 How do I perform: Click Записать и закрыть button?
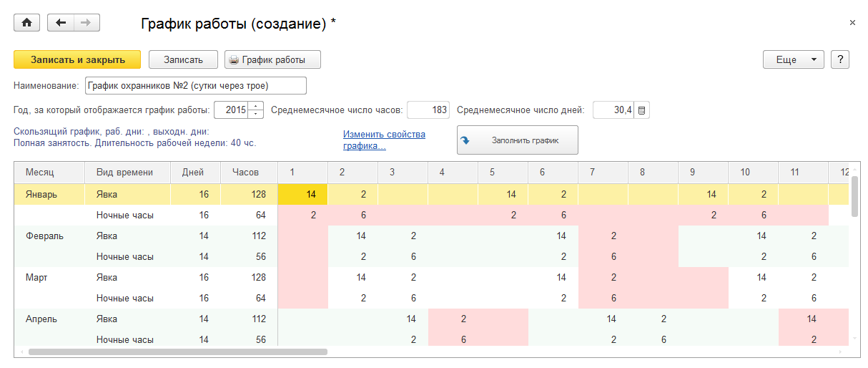click(77, 59)
